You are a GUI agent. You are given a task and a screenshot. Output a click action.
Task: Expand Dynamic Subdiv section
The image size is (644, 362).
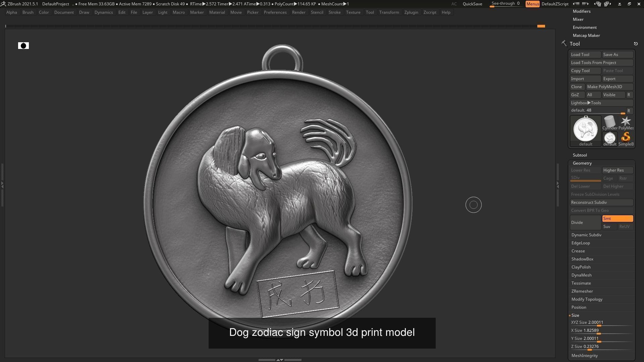click(x=586, y=235)
